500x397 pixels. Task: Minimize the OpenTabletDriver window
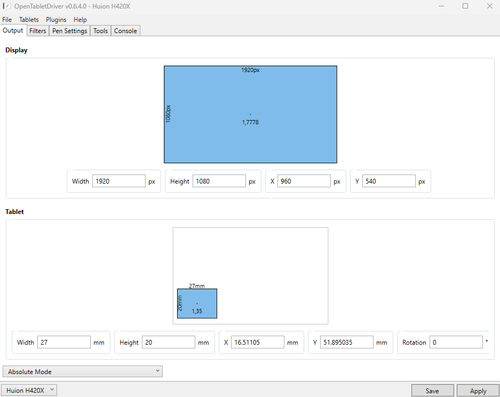tap(441, 6)
